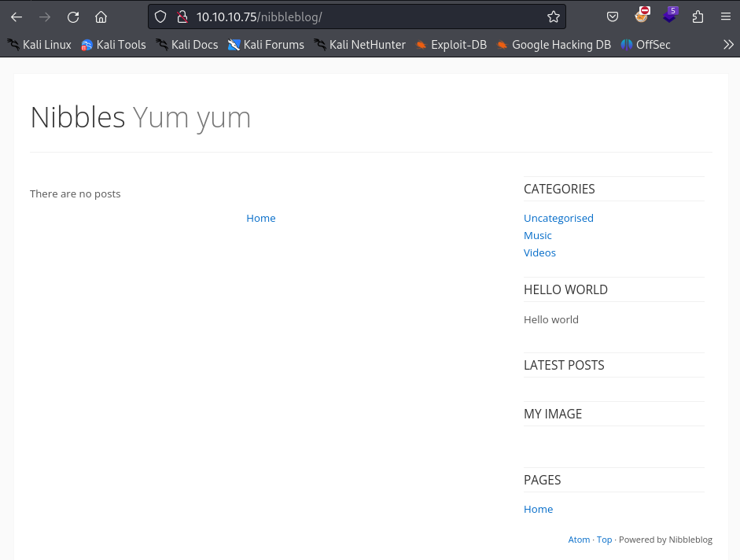Focus the URL address bar
The image size is (740, 560).
pyautogui.click(x=354, y=17)
